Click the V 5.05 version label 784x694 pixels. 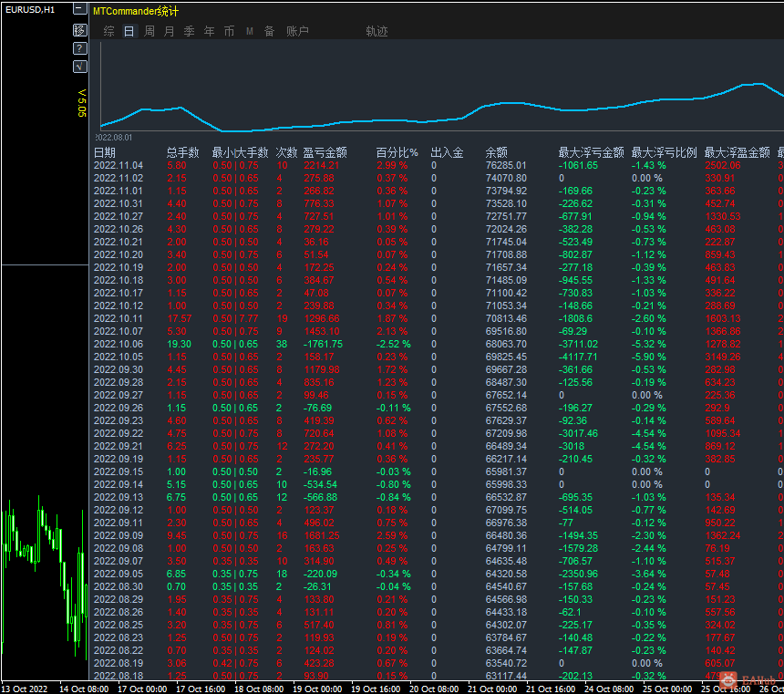coord(82,103)
